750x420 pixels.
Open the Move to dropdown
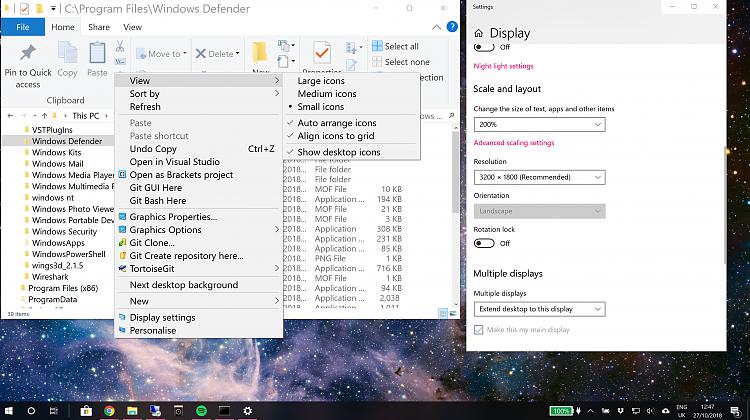[161, 54]
